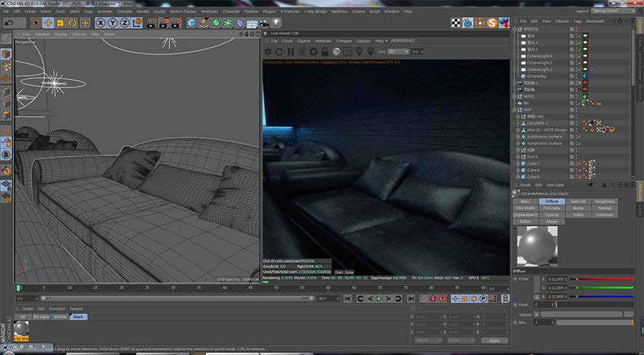Select the Move tool in toolbar

(48, 23)
